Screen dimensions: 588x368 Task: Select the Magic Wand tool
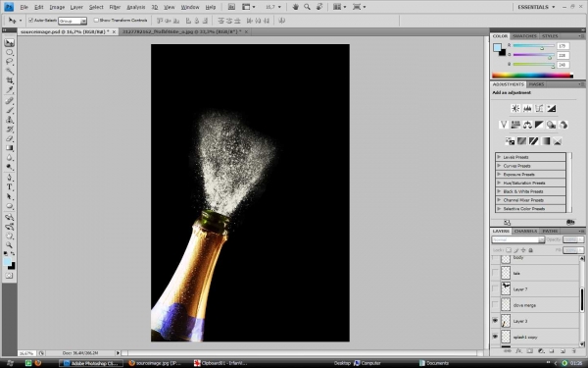[x=10, y=71]
